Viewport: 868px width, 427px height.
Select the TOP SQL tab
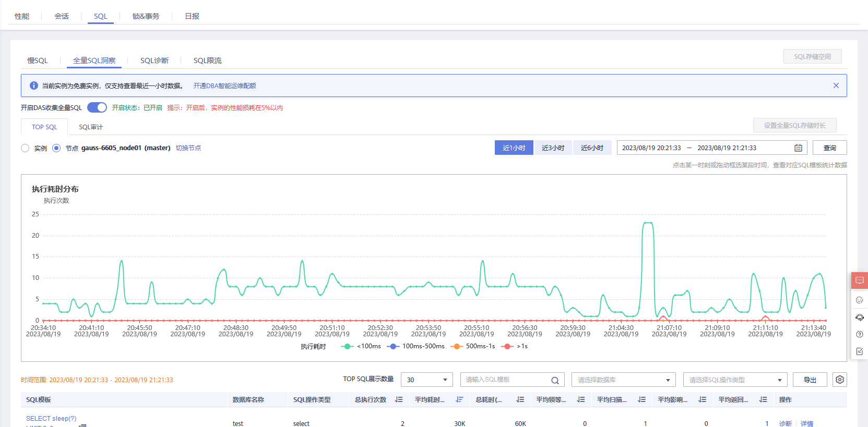(44, 127)
